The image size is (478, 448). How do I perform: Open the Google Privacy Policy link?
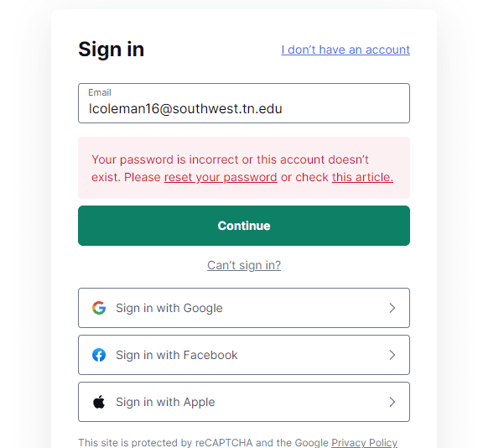point(364,442)
